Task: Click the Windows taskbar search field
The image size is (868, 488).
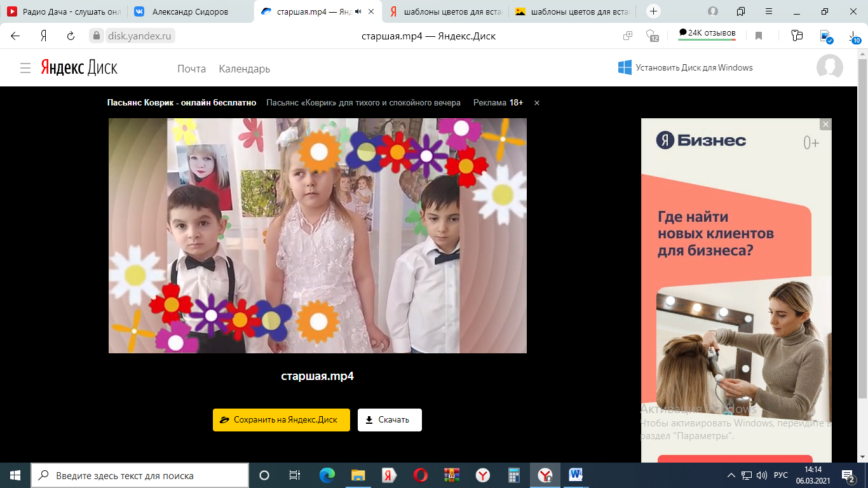Action: [140, 475]
